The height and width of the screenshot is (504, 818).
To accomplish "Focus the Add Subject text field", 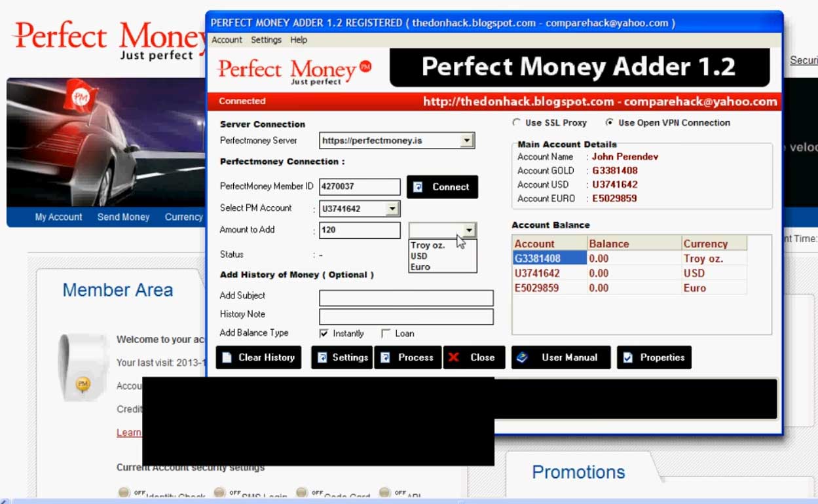I will tap(406, 298).
